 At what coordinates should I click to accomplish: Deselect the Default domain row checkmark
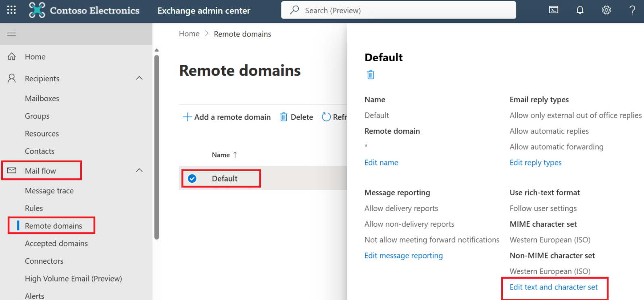(x=192, y=178)
